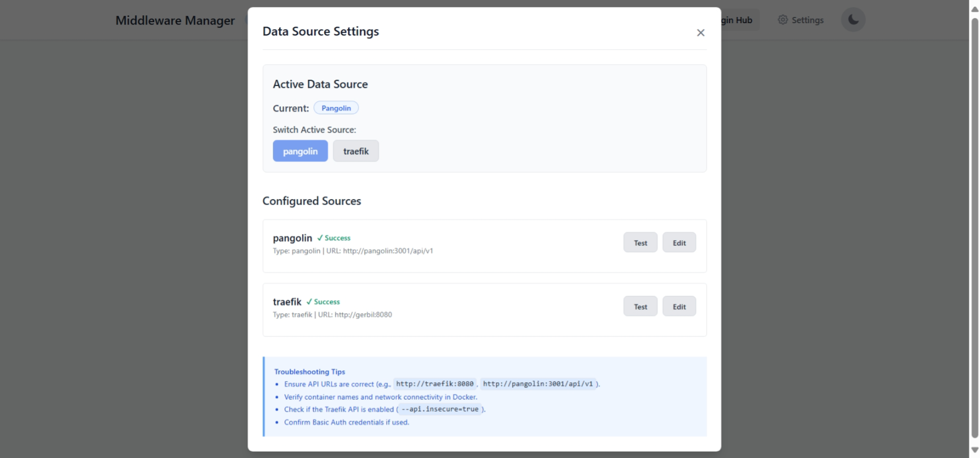Click the scrollbar up arrow
The width and height of the screenshot is (980, 458).
(974, 9)
